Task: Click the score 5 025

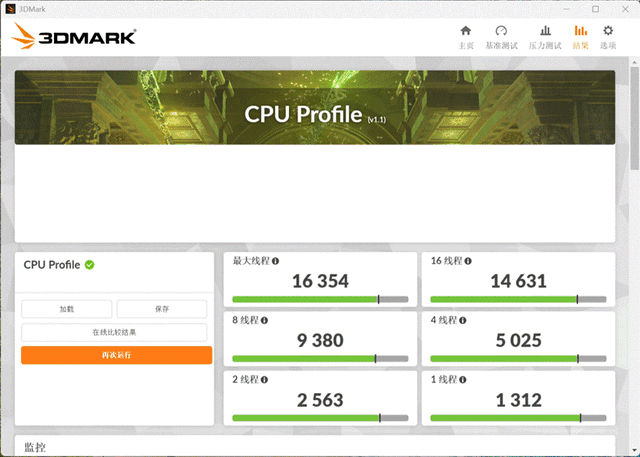Action: click(x=518, y=340)
